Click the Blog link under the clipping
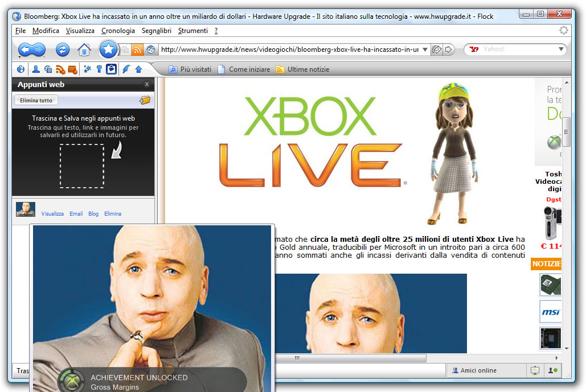Viewport: 586px width, 392px height. pyautogui.click(x=93, y=213)
